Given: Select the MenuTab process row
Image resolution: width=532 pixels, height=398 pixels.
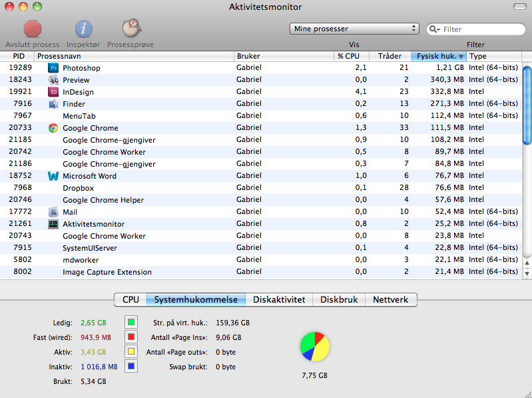Looking at the screenshot, I should point(261,116).
